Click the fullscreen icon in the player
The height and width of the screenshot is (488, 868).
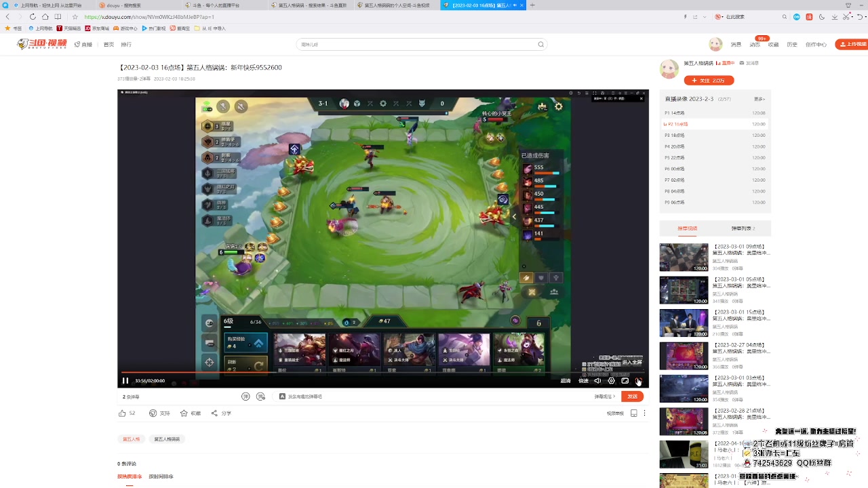coord(638,381)
